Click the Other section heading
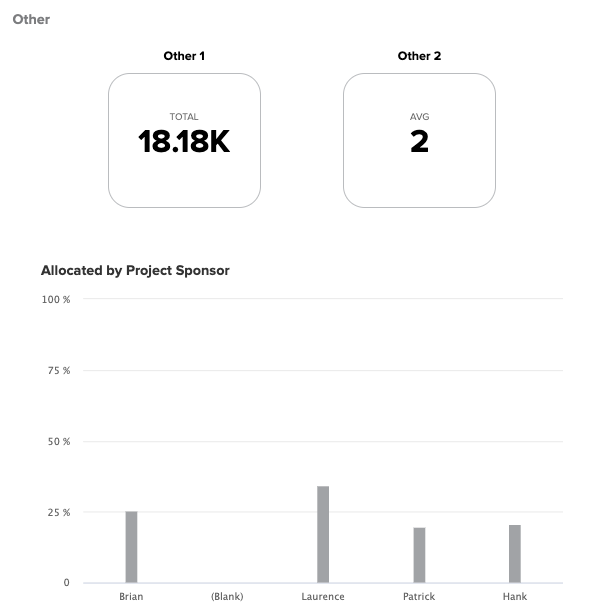 pyautogui.click(x=31, y=19)
